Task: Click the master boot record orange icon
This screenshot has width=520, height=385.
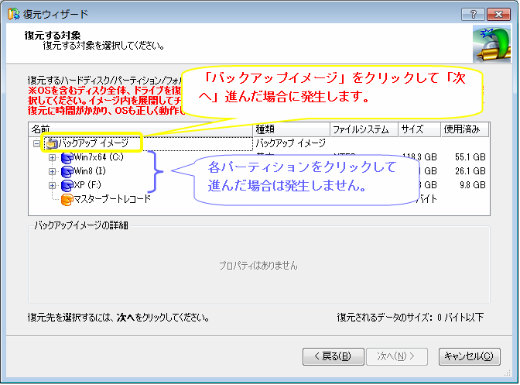Action: [x=67, y=200]
